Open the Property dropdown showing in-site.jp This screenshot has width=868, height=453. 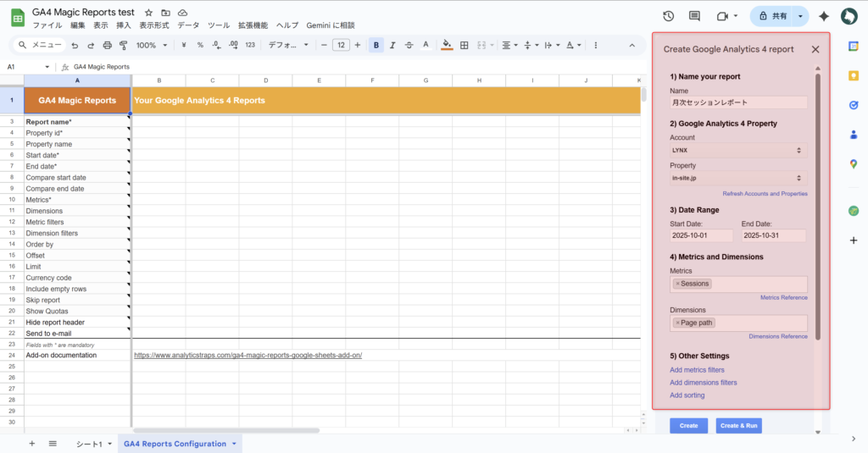point(737,179)
